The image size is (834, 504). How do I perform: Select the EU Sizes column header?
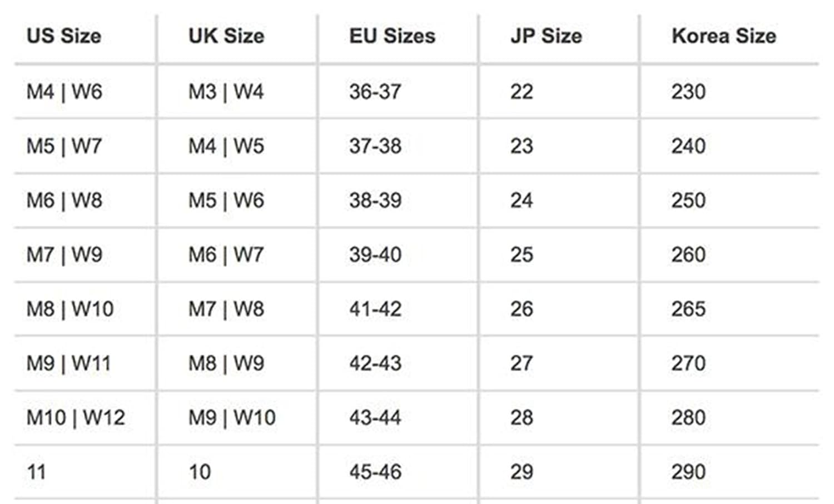(392, 36)
